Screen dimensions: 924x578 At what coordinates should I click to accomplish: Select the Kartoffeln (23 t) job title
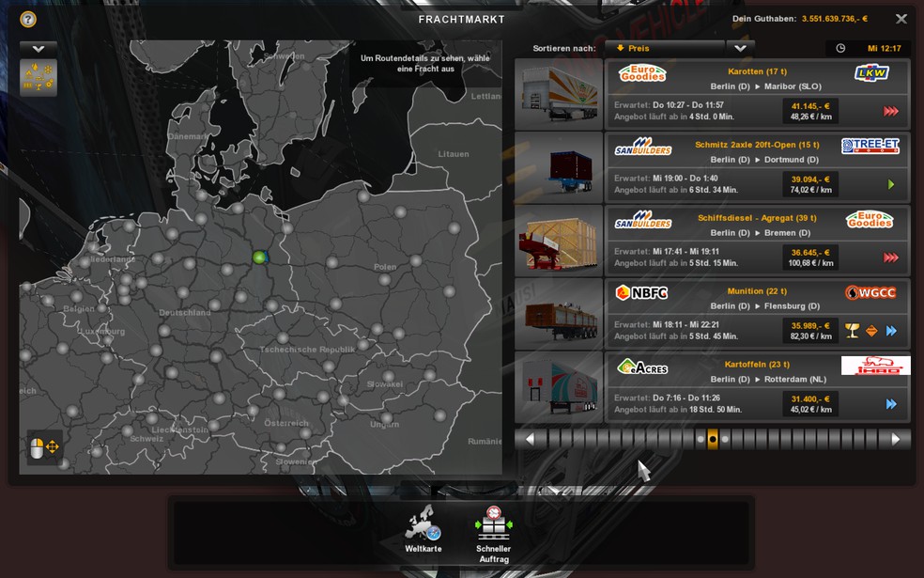[757, 364]
